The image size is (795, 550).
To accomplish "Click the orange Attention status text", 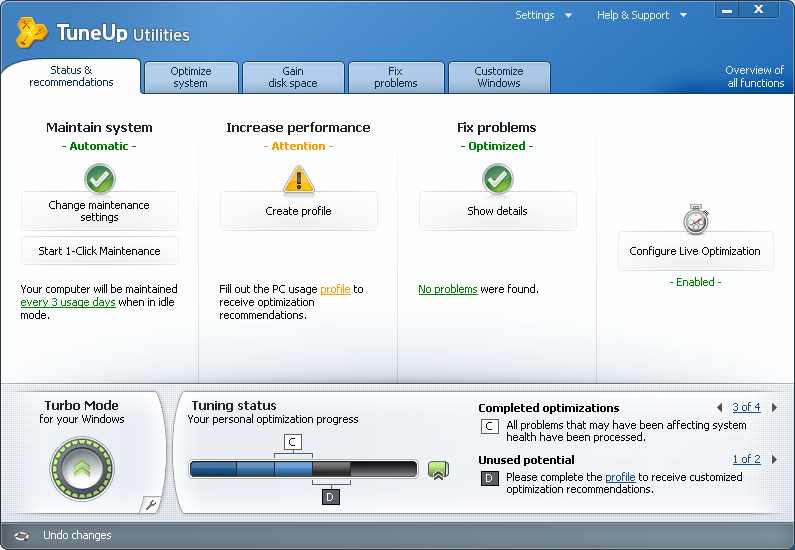I will [x=299, y=146].
